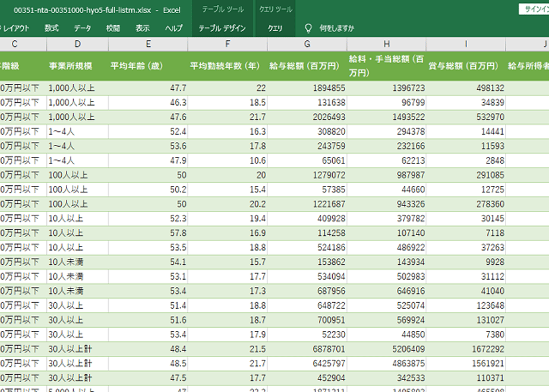
Task: Click the 何をしますか search box
Action: coord(337,28)
